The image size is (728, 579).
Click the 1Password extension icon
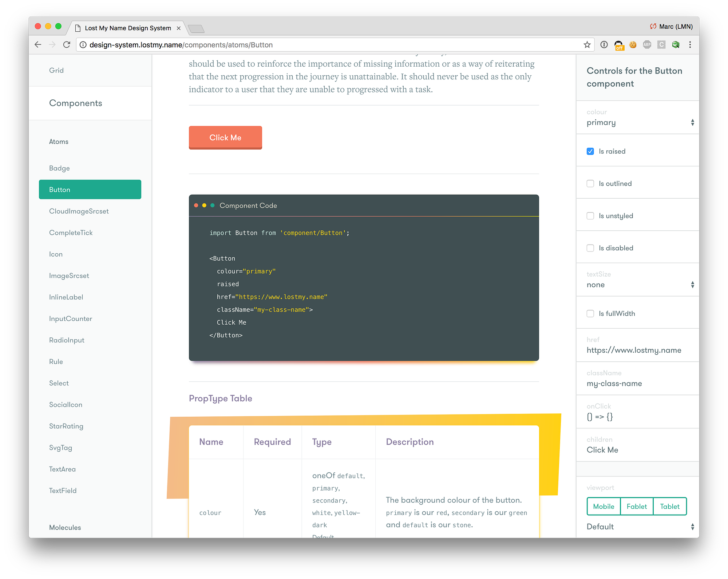[604, 44]
